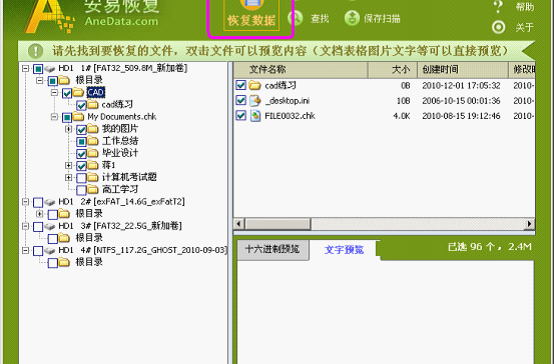
Task: Click 毕业设计 folder icon in tree
Action: point(93,153)
